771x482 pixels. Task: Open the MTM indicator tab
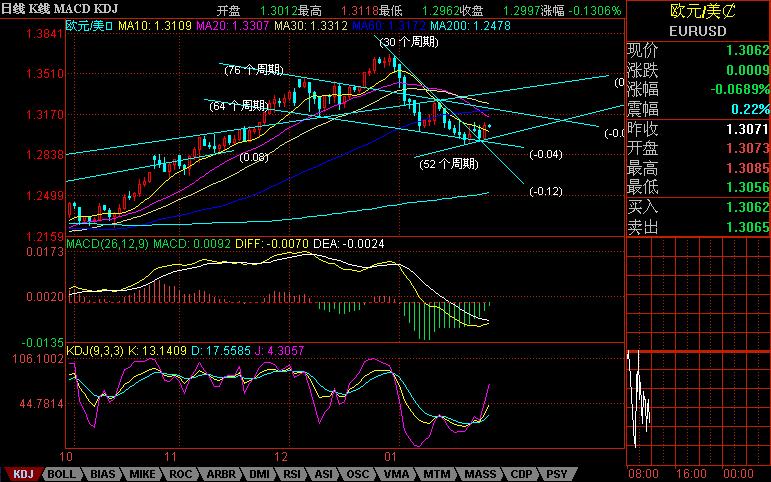tap(436, 474)
